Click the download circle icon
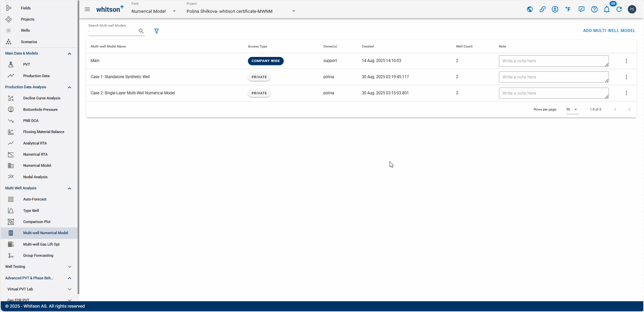This screenshot has width=644, height=312. pyautogui.click(x=555, y=9)
